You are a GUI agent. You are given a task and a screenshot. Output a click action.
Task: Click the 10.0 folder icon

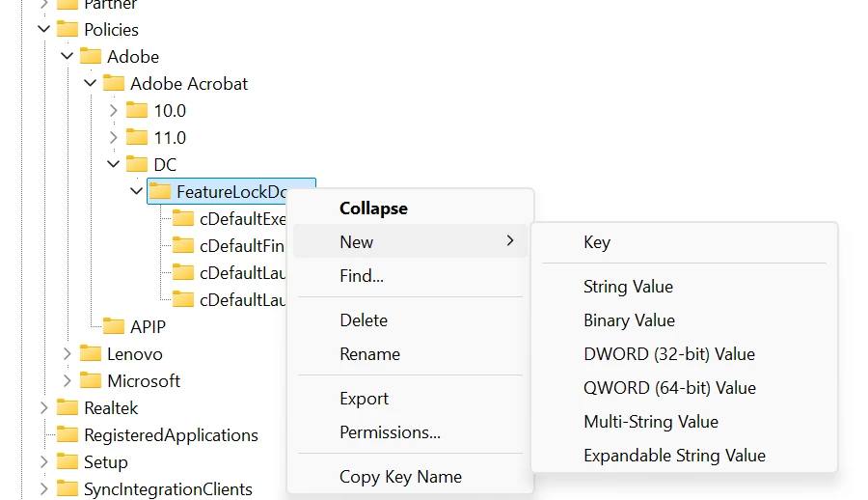[137, 110]
